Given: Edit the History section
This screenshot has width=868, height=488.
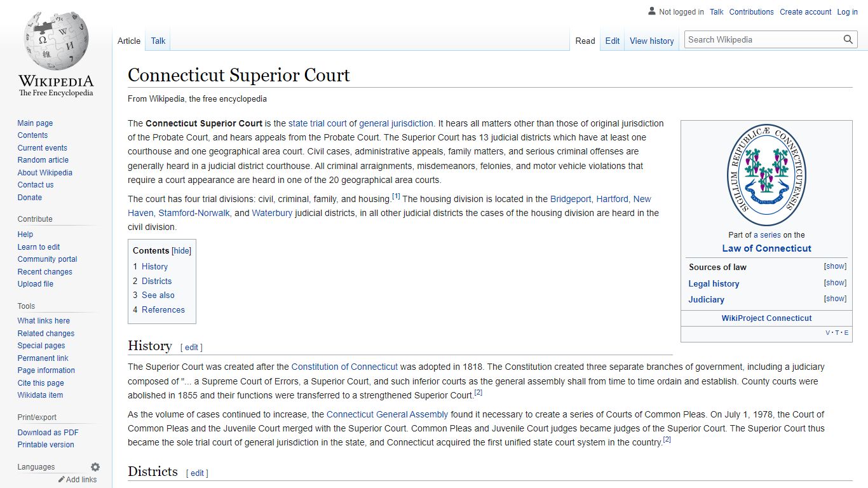Looking at the screenshot, I should coord(191,348).
